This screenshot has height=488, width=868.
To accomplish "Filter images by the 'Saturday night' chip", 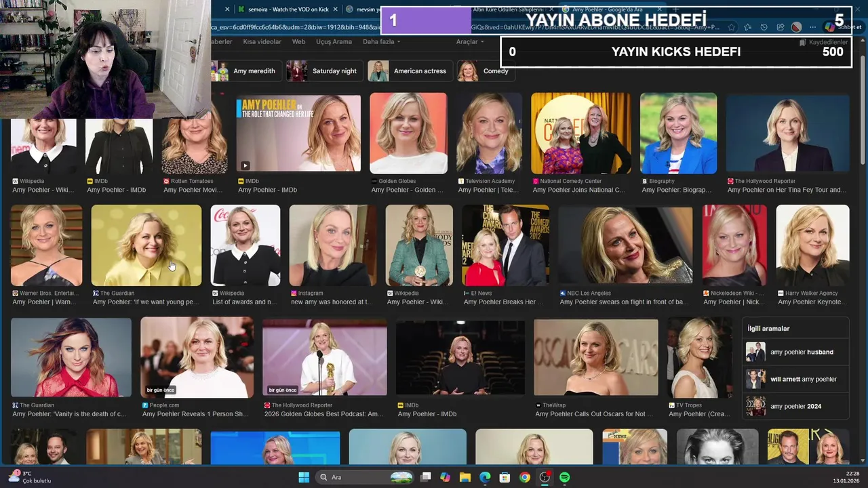I will 324,71.
